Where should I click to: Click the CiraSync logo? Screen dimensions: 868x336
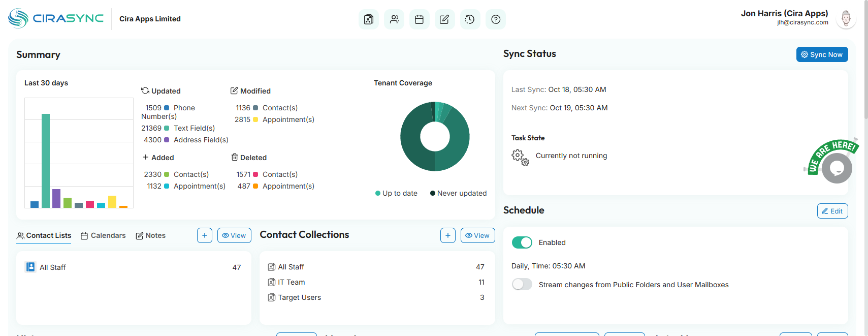click(x=56, y=18)
